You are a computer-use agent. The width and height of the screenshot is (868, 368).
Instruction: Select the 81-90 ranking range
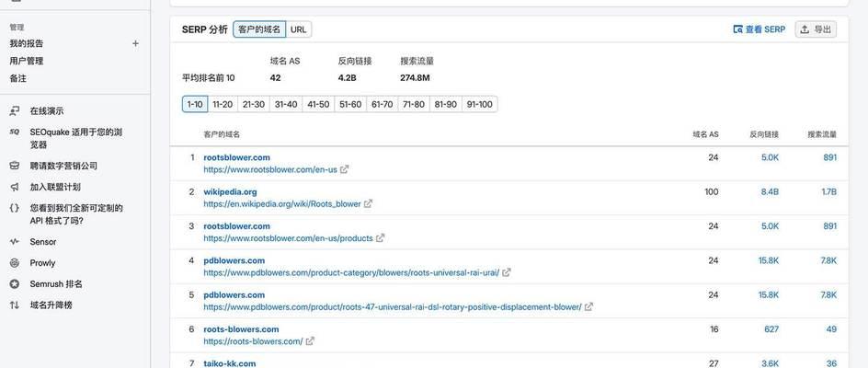(446, 104)
